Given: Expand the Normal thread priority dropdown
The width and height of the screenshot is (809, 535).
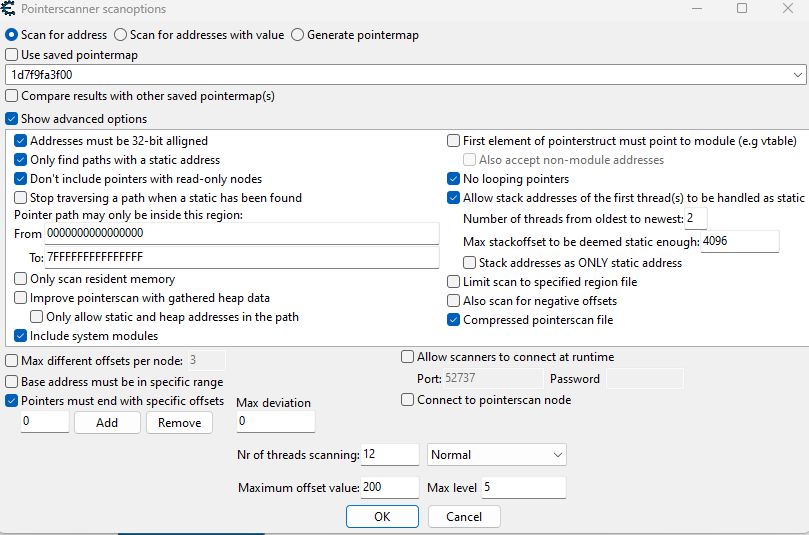Looking at the screenshot, I should [557, 455].
